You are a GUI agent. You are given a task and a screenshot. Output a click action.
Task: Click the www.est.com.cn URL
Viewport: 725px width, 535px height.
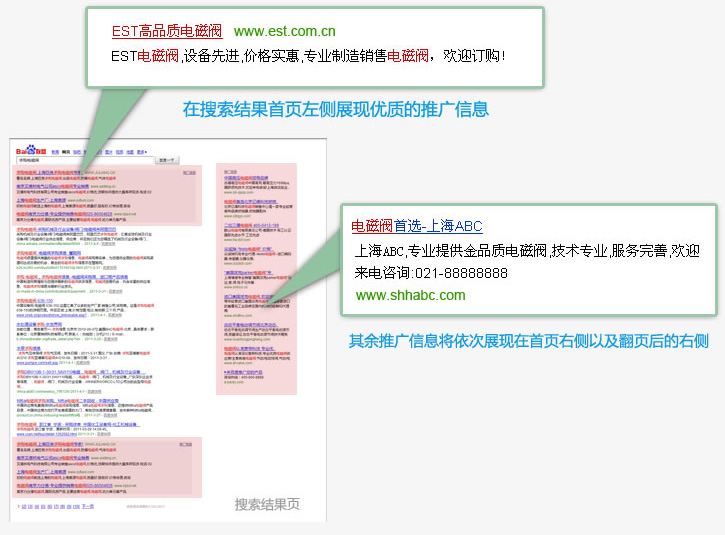coord(284,32)
